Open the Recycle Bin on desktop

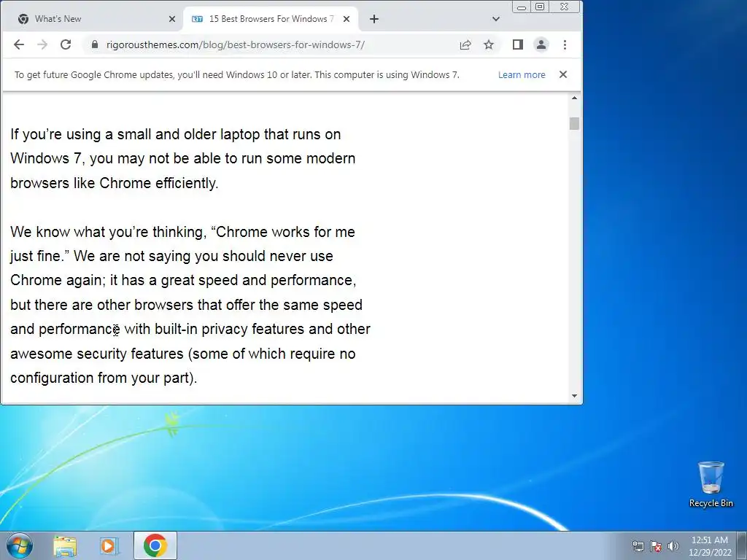(x=711, y=484)
